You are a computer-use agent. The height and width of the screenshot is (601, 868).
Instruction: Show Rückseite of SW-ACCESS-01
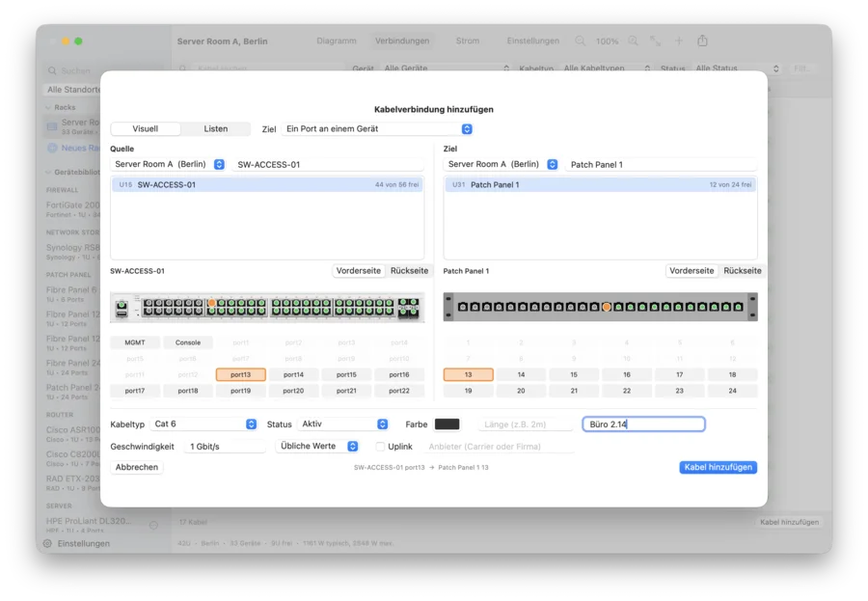pyautogui.click(x=409, y=271)
